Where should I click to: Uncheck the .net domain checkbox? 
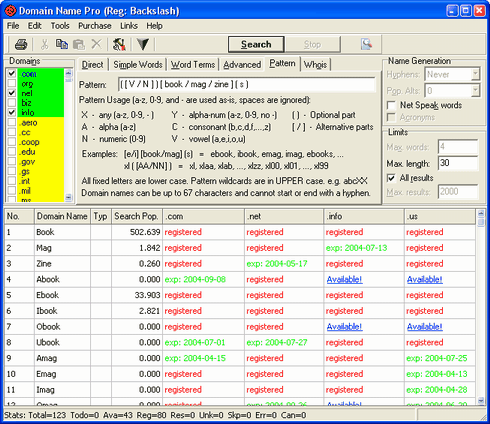click(12, 93)
